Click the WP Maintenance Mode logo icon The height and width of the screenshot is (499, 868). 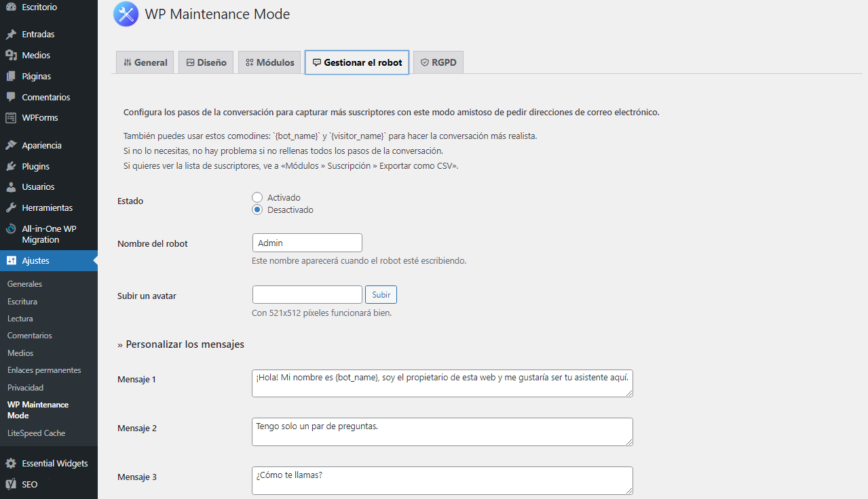pos(125,14)
